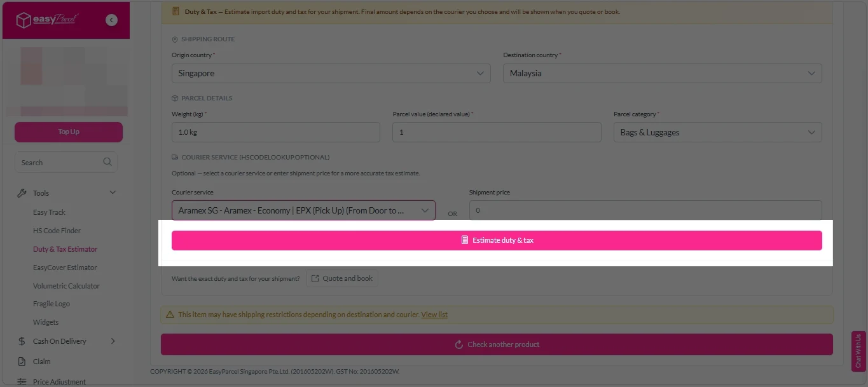Open HS Code Finder from the sidebar
Screen dimensions: 868x387
(x=57, y=231)
